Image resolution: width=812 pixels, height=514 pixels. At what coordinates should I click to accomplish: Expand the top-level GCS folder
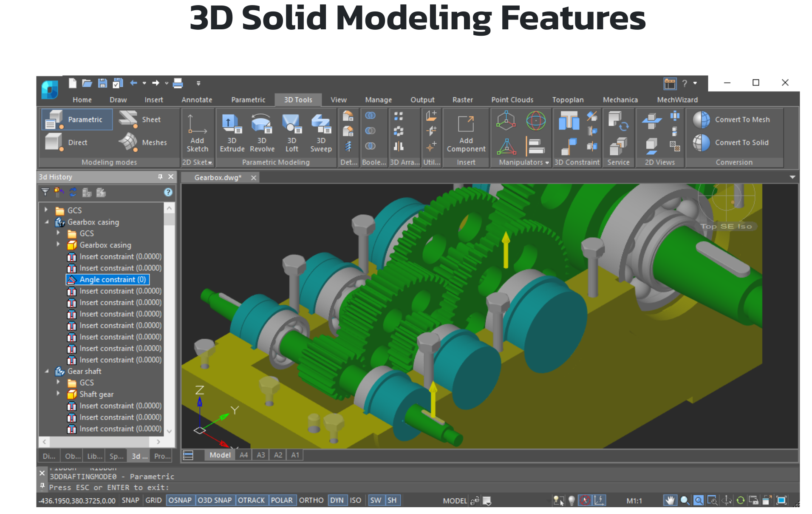(46, 210)
